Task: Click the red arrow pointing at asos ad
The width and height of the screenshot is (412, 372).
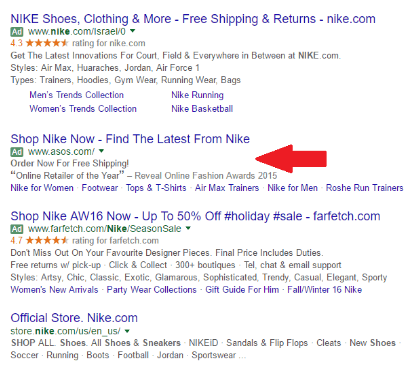Action: 291,159
